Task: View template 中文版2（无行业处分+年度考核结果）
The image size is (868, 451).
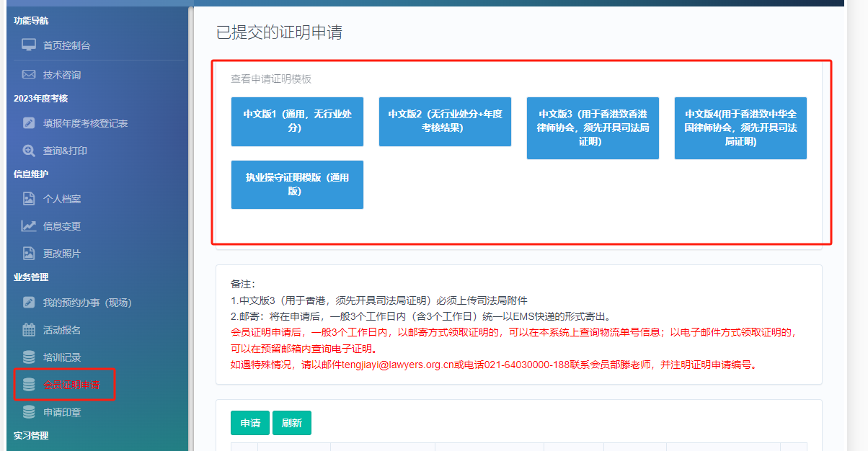Action: pyautogui.click(x=445, y=121)
